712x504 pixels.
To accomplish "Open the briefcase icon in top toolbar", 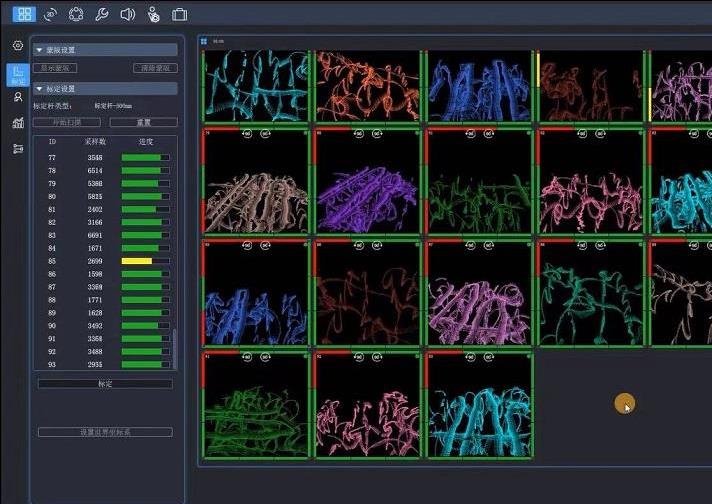I will tap(179, 14).
